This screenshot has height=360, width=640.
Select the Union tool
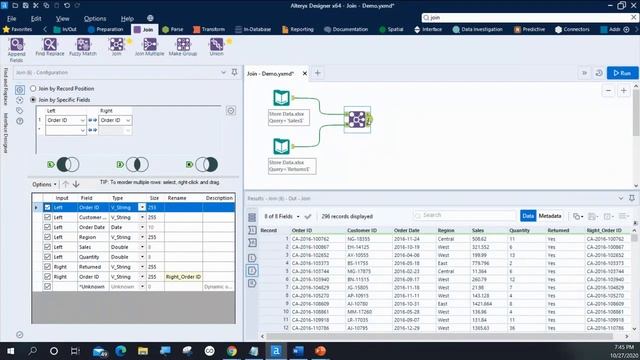pos(216,47)
